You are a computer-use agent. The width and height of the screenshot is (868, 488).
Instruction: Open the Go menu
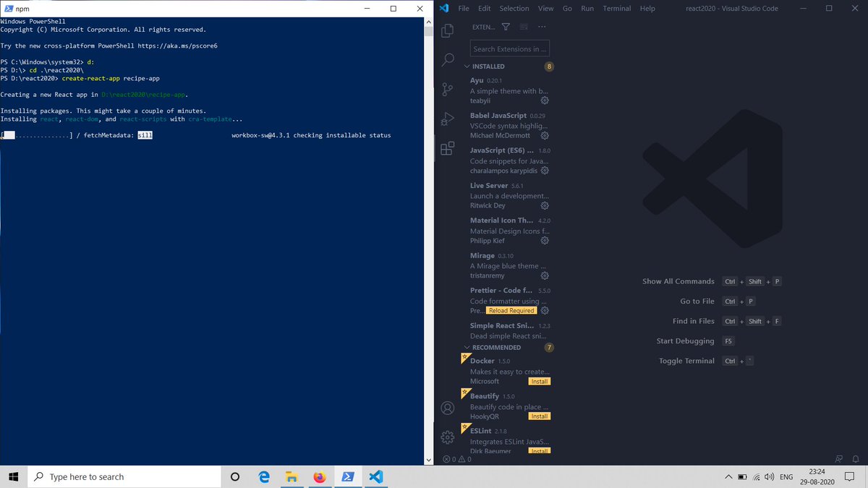(x=567, y=8)
